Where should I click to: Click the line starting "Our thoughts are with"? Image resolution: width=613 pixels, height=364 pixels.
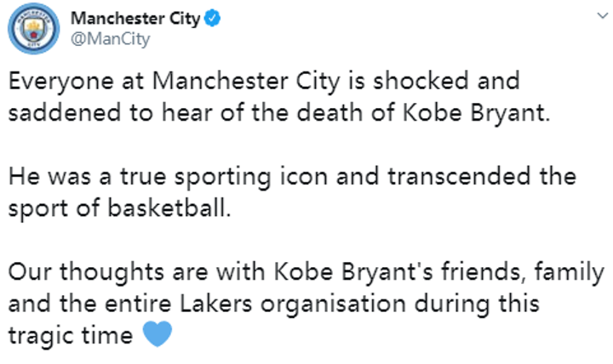[306, 274]
